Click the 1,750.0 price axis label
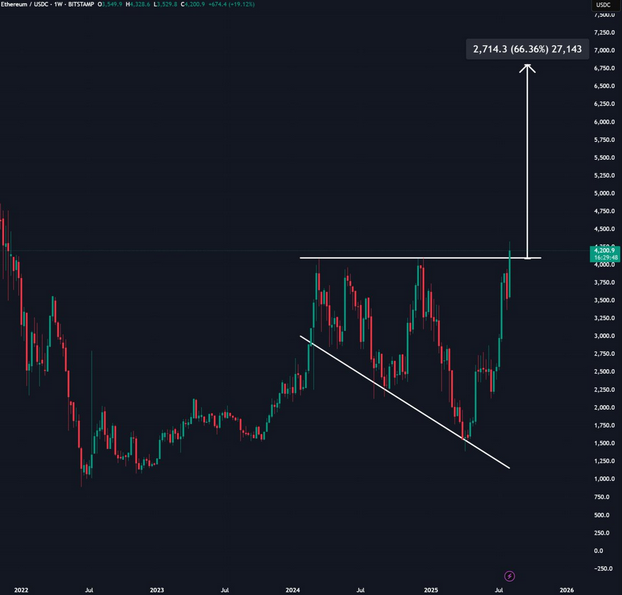The image size is (622, 595). [604, 426]
